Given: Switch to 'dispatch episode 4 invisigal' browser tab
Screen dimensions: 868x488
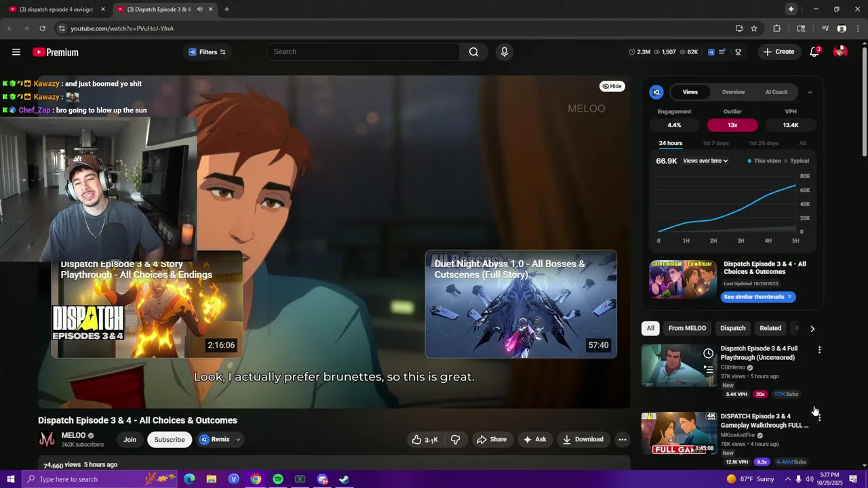Looking at the screenshot, I should 56,9.
